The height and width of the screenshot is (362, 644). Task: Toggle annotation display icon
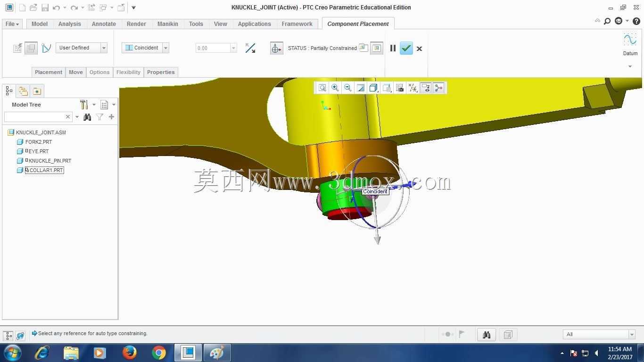(426, 88)
